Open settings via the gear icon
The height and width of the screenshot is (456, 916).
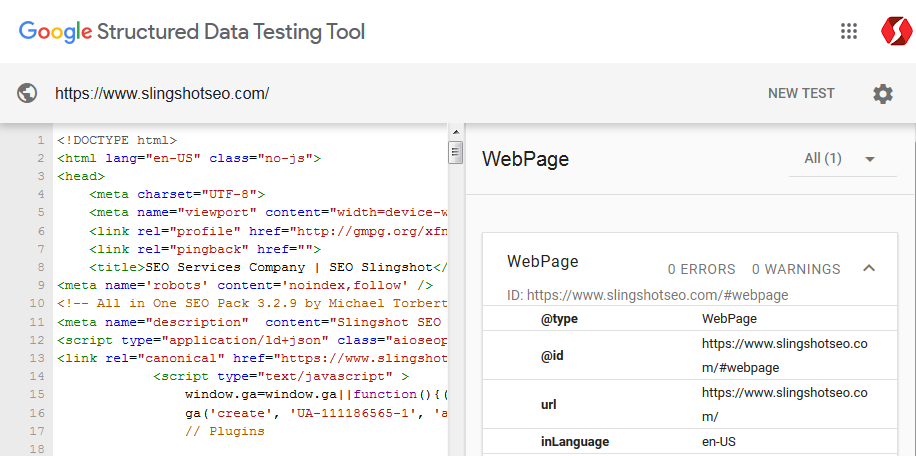pyautogui.click(x=883, y=93)
